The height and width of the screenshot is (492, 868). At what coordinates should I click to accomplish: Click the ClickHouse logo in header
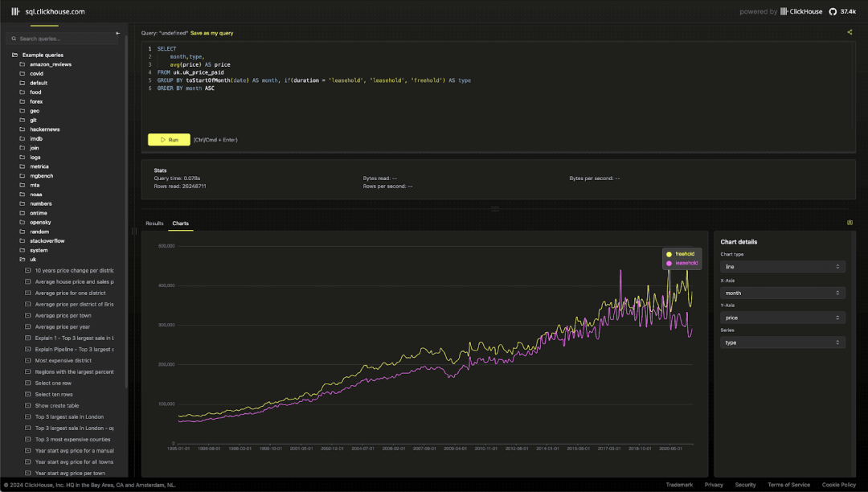(801, 11)
